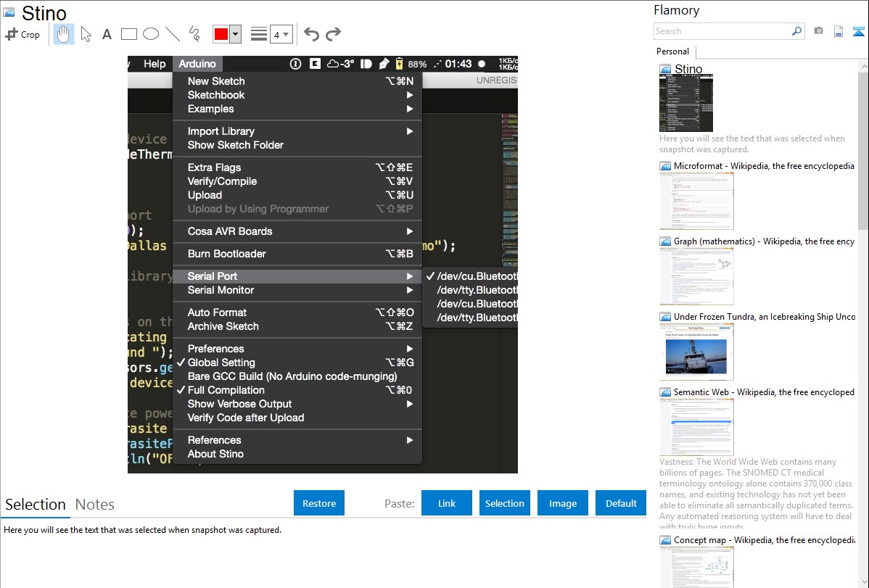Pick the ellipse shape tool
The width and height of the screenshot is (869, 588).
pyautogui.click(x=151, y=34)
